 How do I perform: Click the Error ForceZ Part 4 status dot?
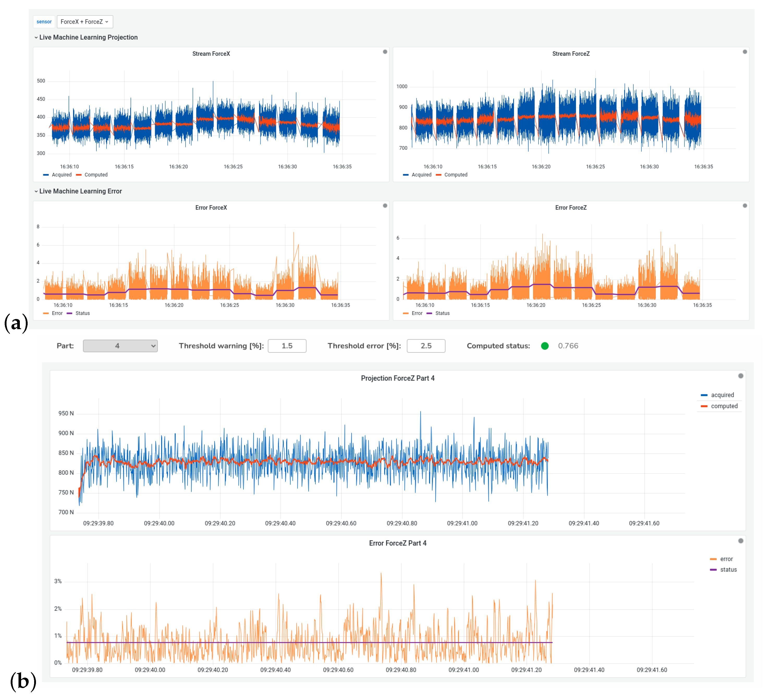pyautogui.click(x=740, y=541)
